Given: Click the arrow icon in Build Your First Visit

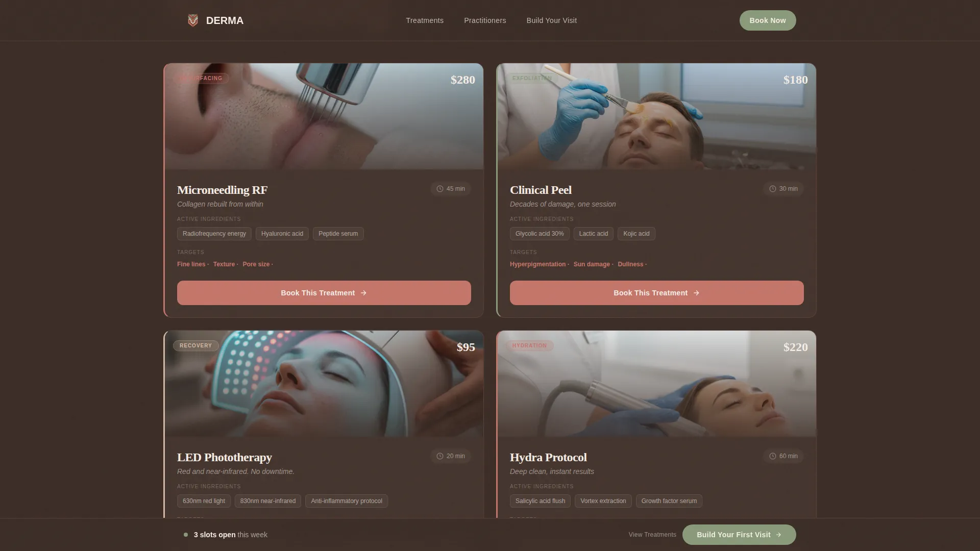Looking at the screenshot, I should tap(778, 535).
